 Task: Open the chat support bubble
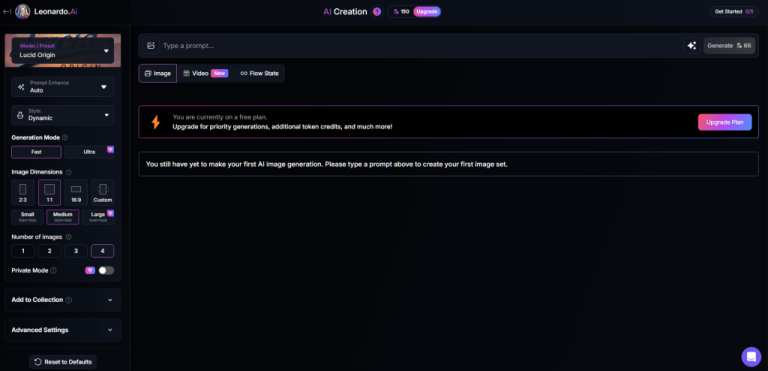[751, 357]
